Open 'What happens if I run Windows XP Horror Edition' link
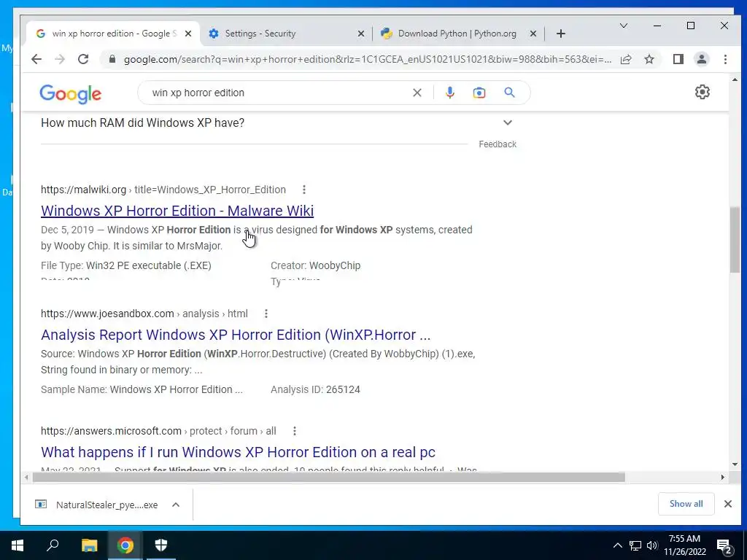This screenshot has height=560, width=747. coord(239,452)
